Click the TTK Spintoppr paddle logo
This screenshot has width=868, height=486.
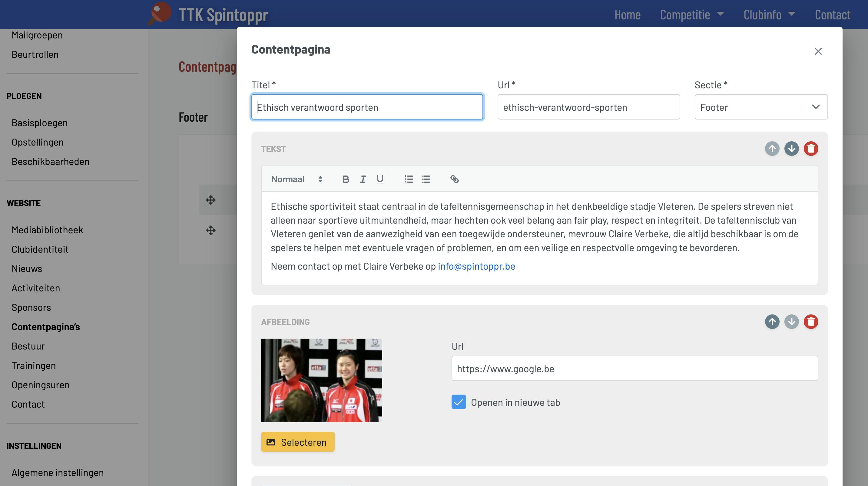coord(160,14)
